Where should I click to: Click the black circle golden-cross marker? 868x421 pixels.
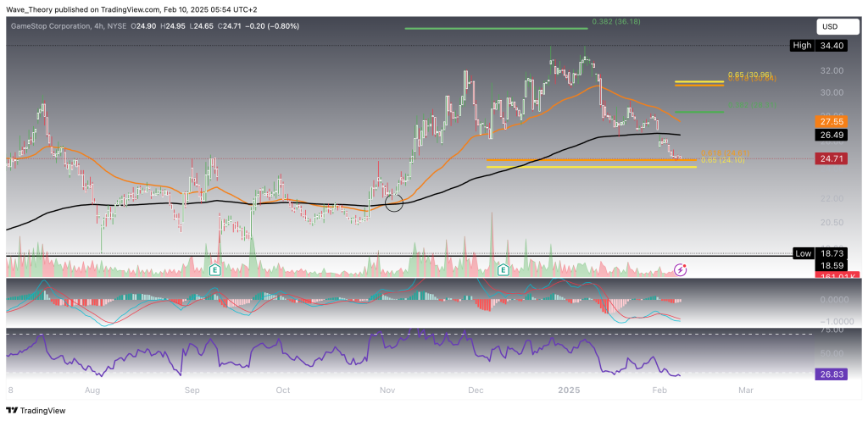pyautogui.click(x=393, y=202)
